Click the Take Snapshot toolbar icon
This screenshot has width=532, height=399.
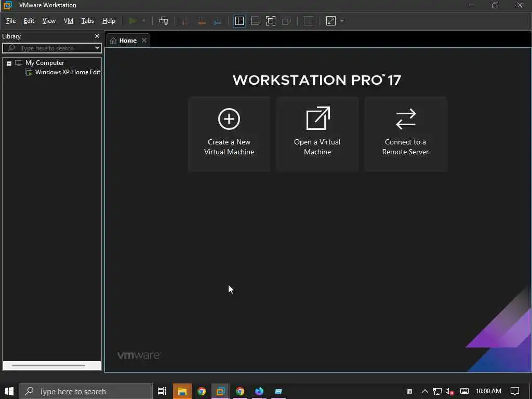[185, 21]
